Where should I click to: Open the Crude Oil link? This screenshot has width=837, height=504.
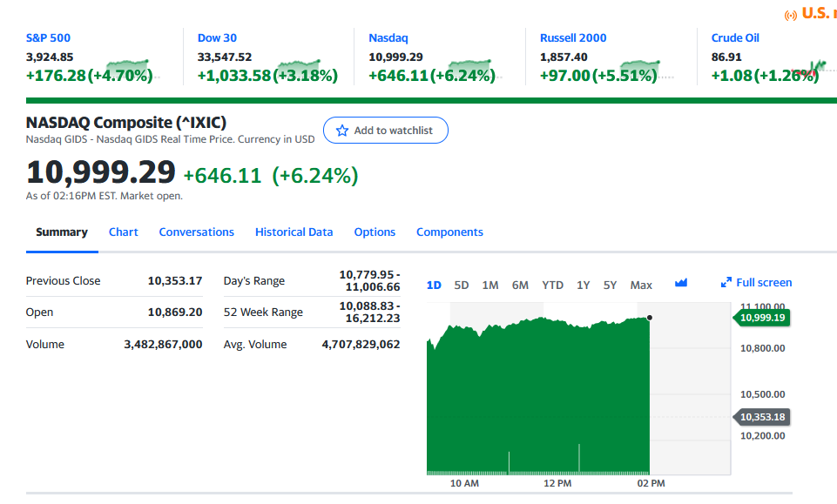coord(735,38)
